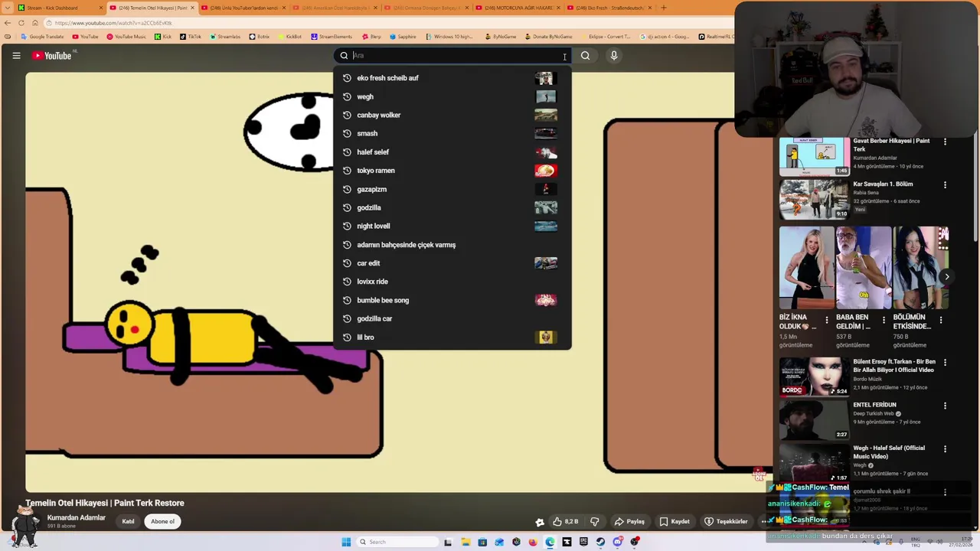The height and width of the screenshot is (551, 980).
Task: Open StreamElements bookmark
Action: pos(331,37)
